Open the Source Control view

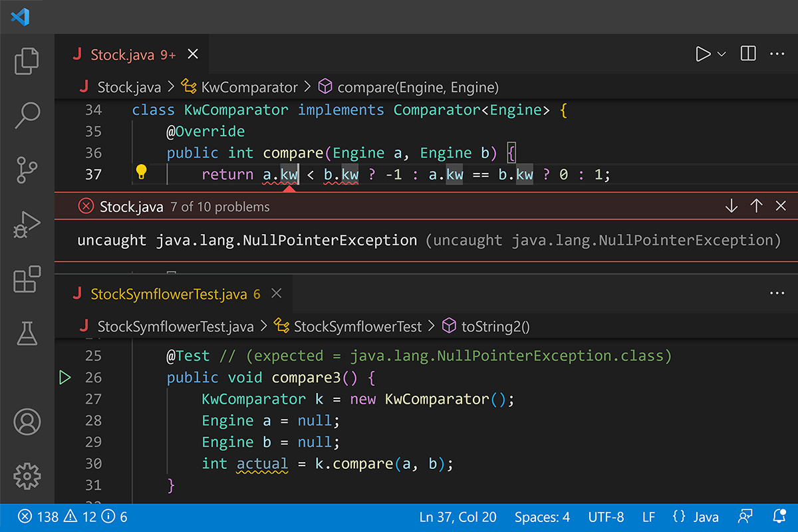tap(27, 170)
